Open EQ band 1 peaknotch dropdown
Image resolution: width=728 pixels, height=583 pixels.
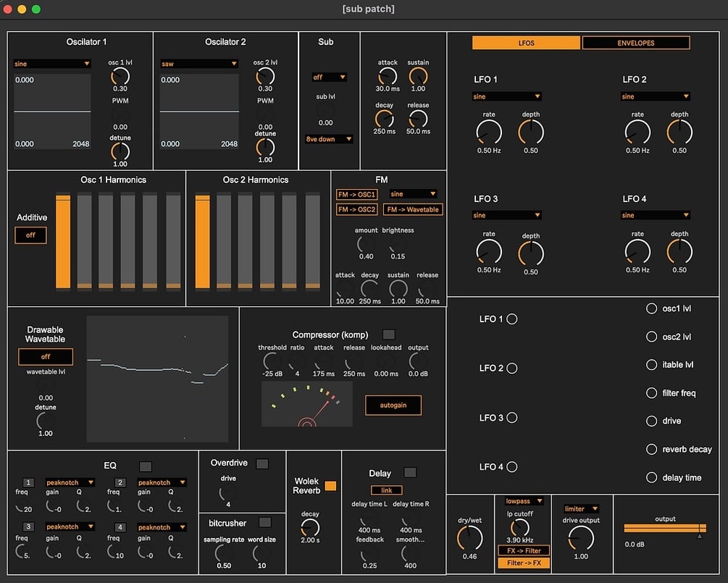pos(70,482)
